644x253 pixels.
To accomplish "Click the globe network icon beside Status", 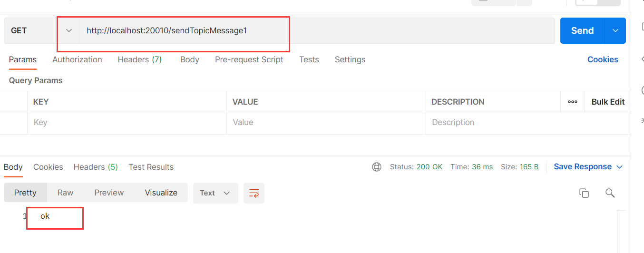I will [x=377, y=167].
